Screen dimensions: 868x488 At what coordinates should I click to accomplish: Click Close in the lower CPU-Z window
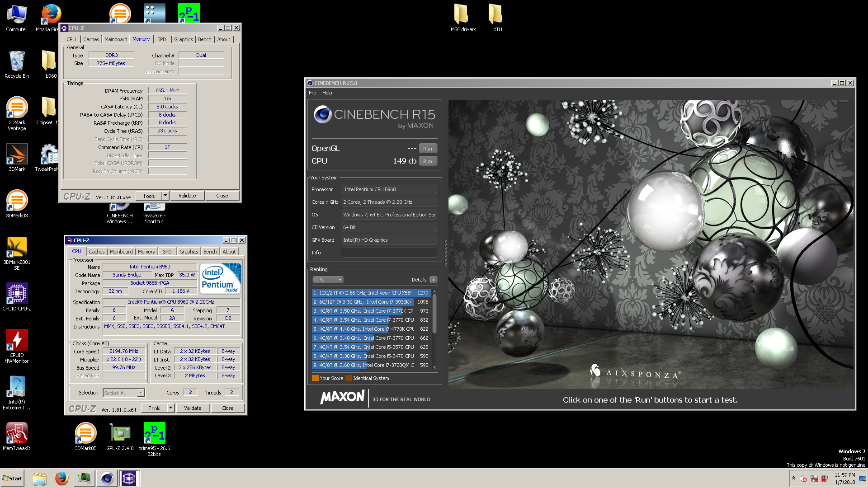tap(227, 408)
